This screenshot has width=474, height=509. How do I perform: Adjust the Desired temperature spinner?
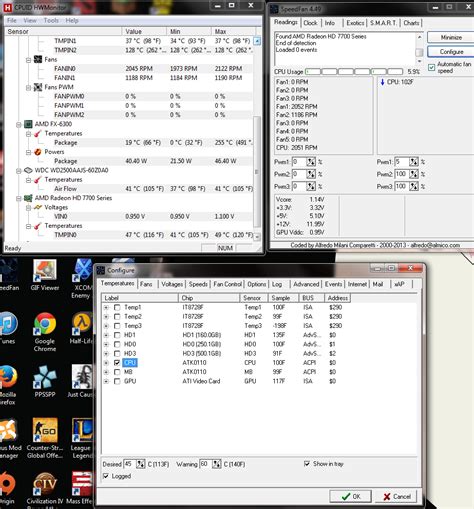click(x=141, y=464)
